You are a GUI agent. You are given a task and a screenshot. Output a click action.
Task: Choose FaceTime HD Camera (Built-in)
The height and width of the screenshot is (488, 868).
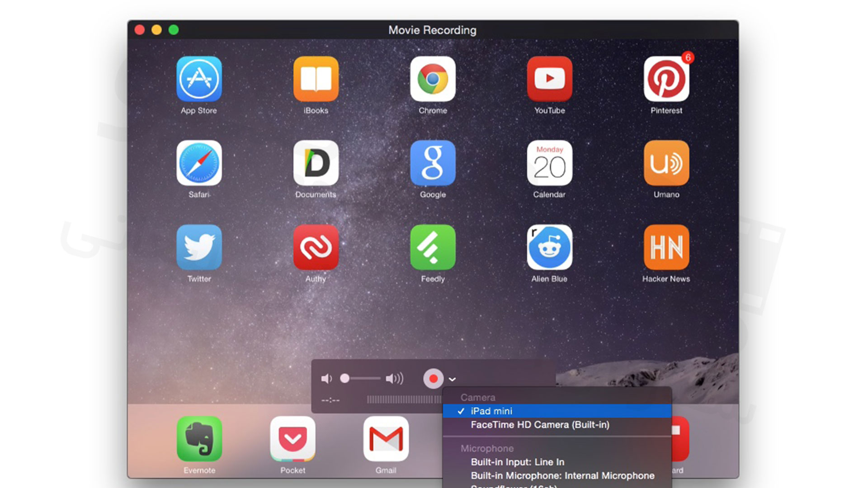(x=557, y=425)
